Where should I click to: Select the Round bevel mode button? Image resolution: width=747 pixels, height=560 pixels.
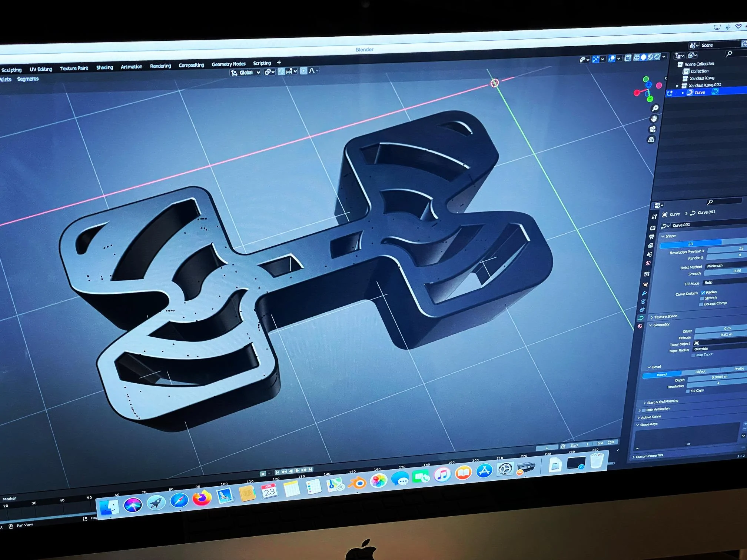[x=662, y=375]
